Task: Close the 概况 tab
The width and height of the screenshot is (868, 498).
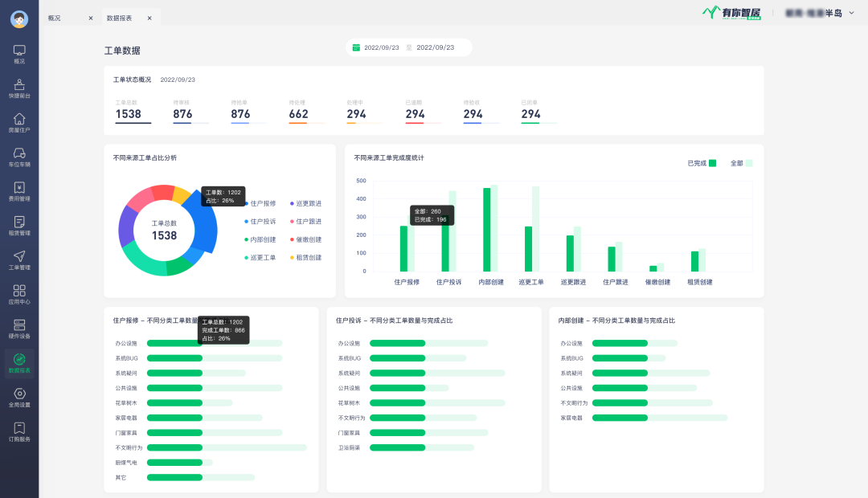Action: coord(91,18)
